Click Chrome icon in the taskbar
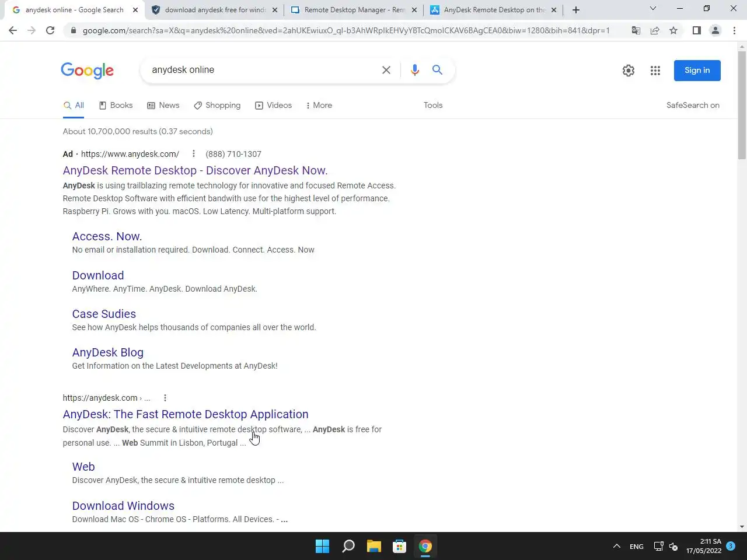The image size is (747, 560). tap(425, 546)
